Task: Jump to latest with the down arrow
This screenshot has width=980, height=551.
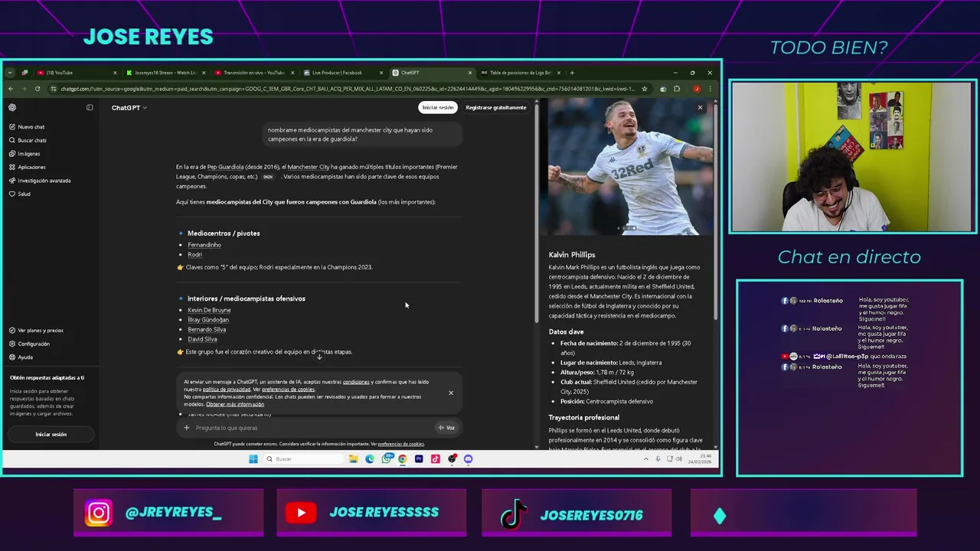Action: click(319, 357)
